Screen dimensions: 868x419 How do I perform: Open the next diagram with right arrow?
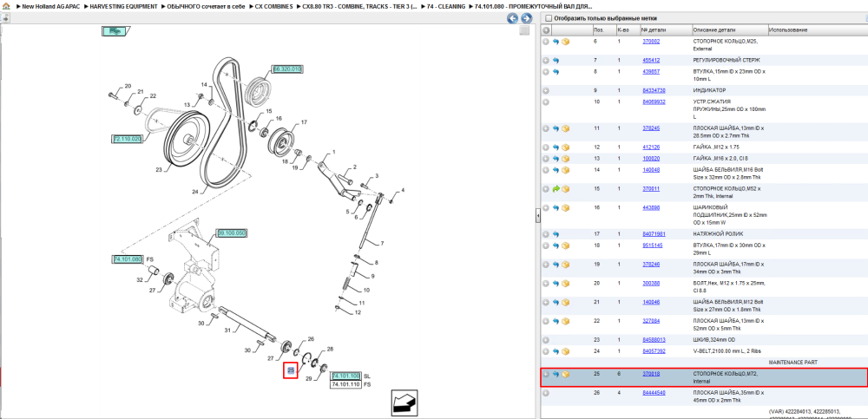tap(525, 18)
